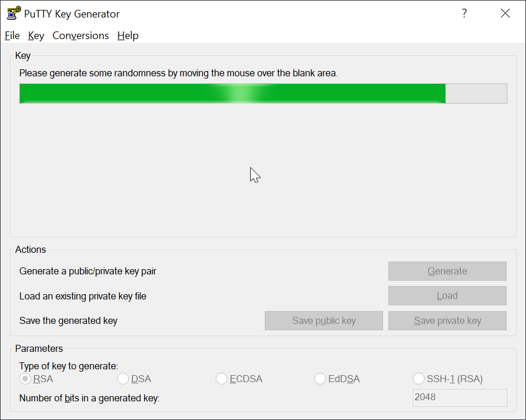Open the Conversions menu

80,36
